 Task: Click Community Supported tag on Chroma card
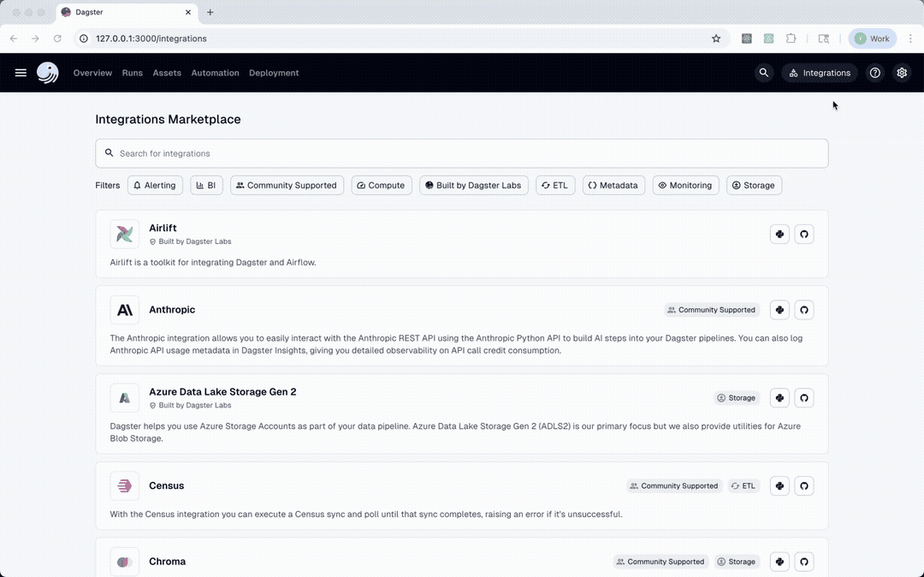[x=660, y=562]
